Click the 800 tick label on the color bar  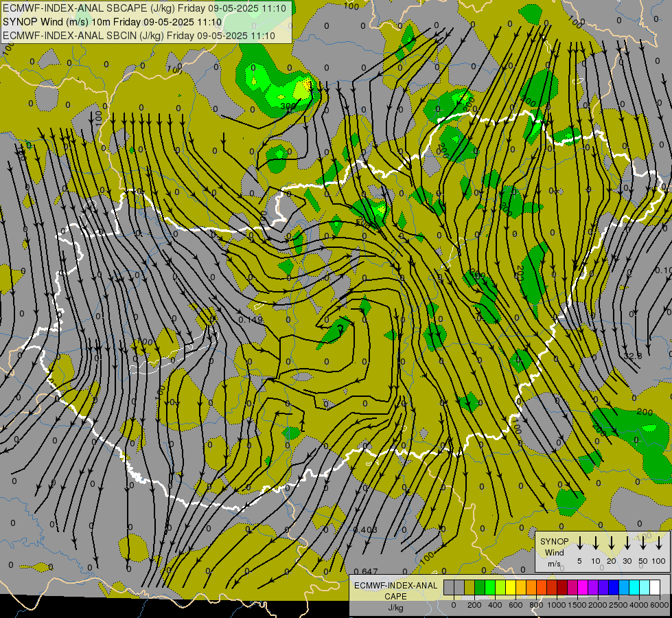click(536, 605)
